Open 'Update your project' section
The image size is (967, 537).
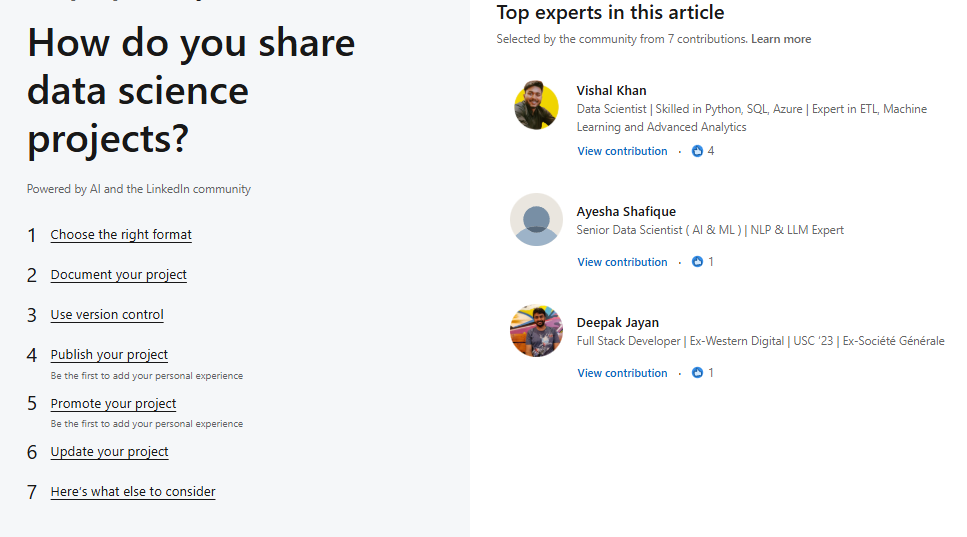[109, 452]
